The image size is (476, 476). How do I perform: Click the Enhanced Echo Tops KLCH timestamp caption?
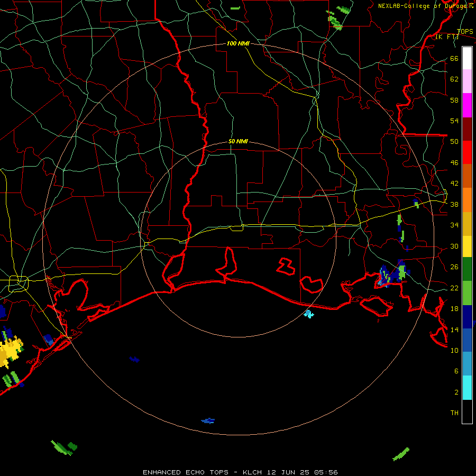pyautogui.click(x=240, y=472)
